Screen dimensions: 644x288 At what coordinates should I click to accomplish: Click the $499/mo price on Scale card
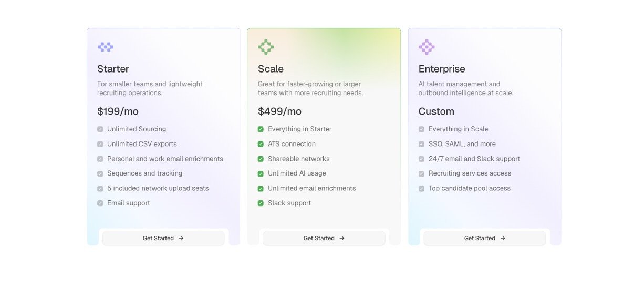tap(279, 111)
